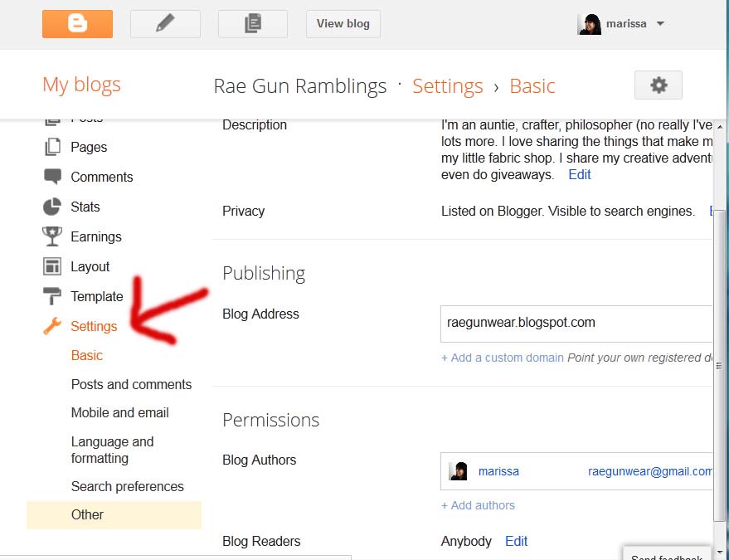Click the Add authors link
This screenshot has height=560, width=729.
(478, 505)
